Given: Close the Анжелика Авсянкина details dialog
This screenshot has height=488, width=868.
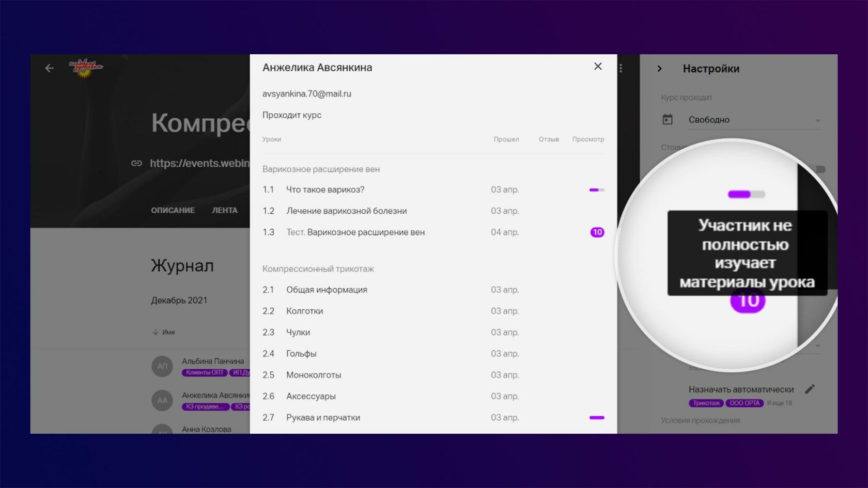Looking at the screenshot, I should click(x=598, y=67).
